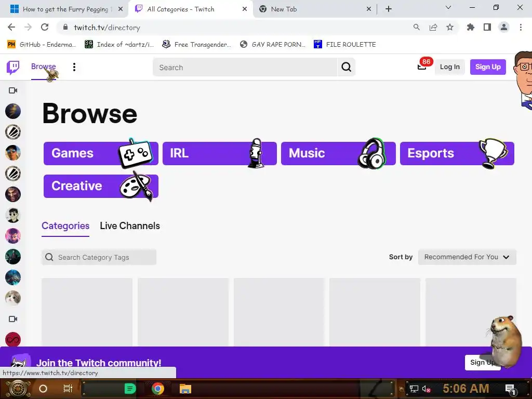Open the cat avatar channel in sidebar
This screenshot has height=399, width=532.
pos(13,298)
